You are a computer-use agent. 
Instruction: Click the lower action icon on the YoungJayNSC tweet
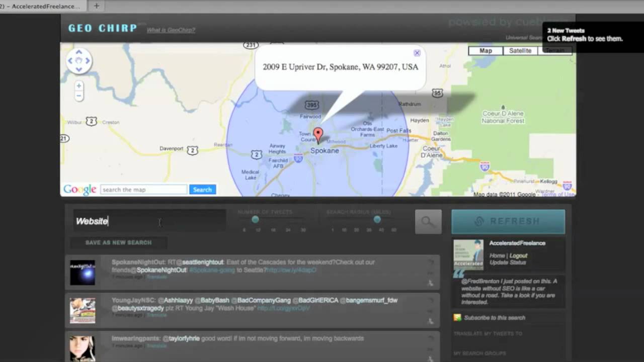(x=431, y=321)
